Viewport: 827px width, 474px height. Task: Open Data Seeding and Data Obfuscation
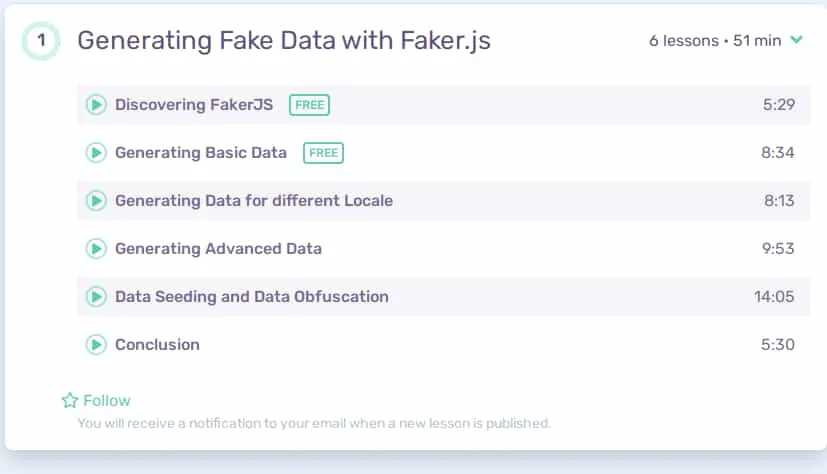point(252,297)
